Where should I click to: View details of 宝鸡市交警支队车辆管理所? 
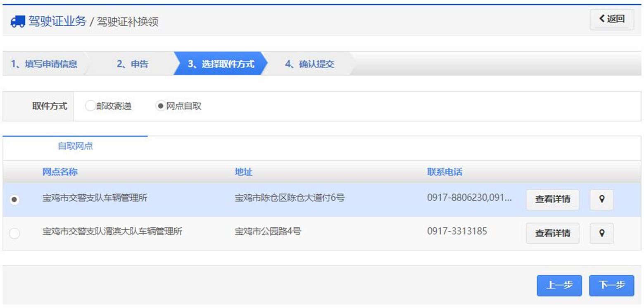(552, 200)
